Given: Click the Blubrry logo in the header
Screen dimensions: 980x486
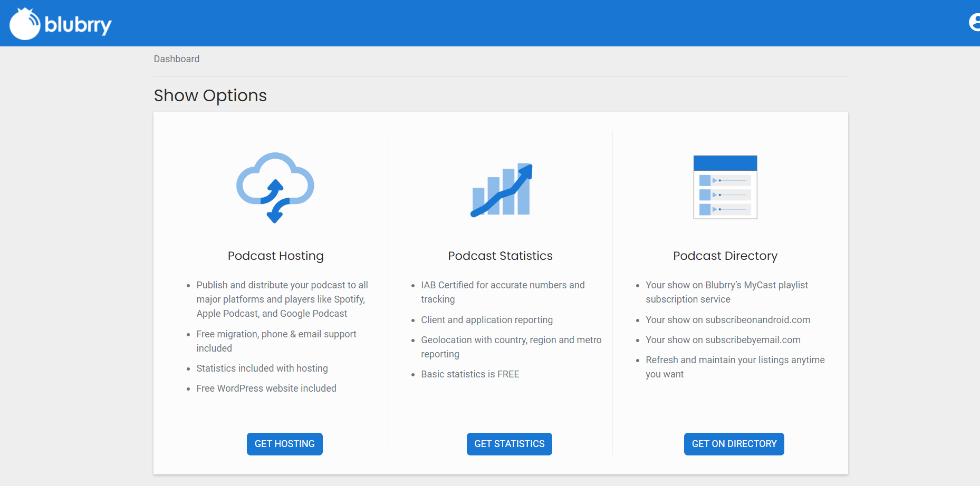Looking at the screenshot, I should [x=61, y=24].
